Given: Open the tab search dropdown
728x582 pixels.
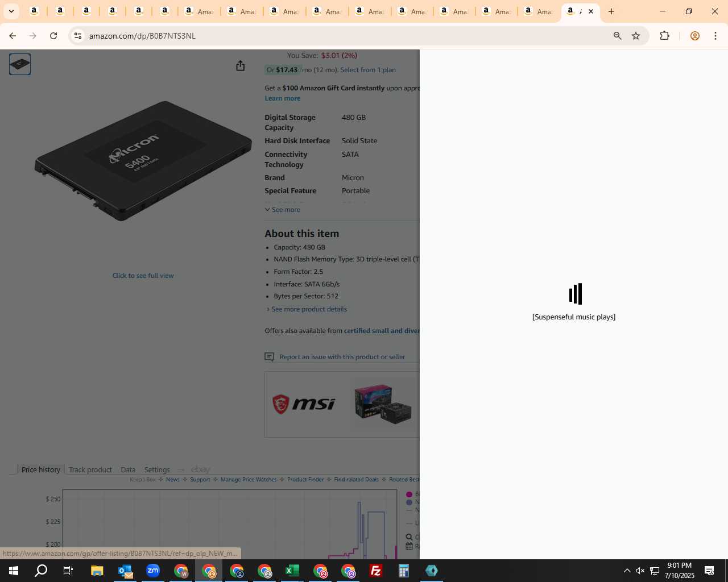Looking at the screenshot, I should point(11,11).
